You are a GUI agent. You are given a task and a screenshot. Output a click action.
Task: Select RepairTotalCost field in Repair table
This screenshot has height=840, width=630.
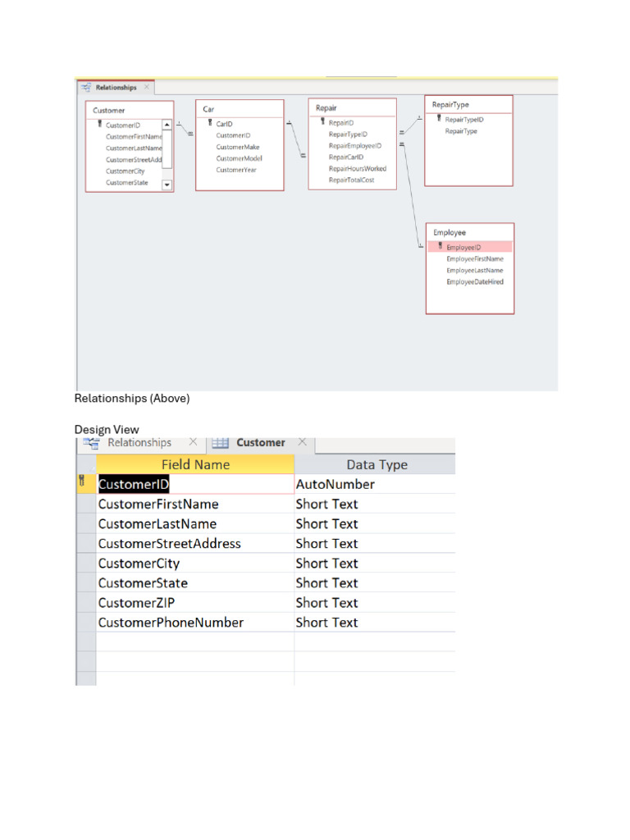point(351,180)
